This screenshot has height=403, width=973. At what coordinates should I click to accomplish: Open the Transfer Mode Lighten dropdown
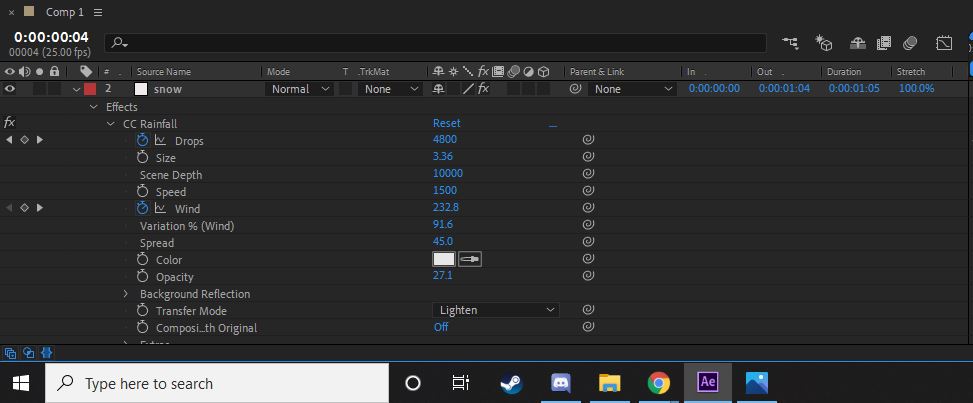[x=495, y=310]
